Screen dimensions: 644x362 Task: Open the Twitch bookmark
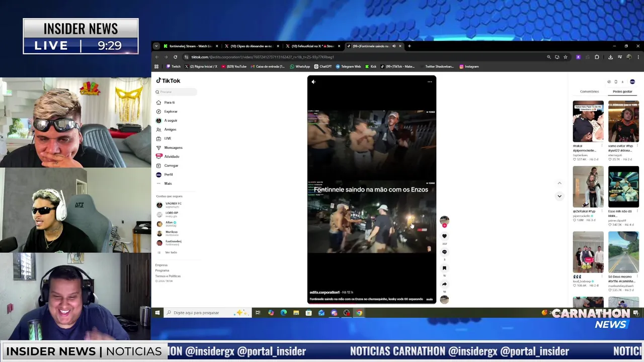174,66
